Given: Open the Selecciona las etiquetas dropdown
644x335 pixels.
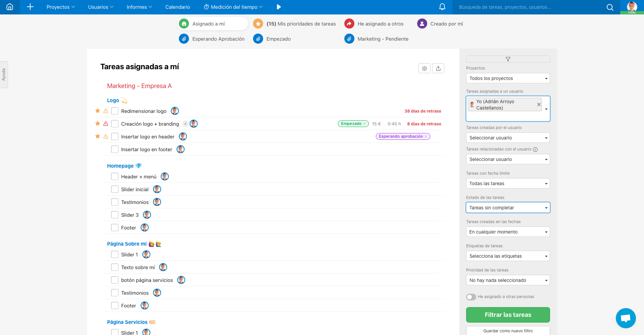Looking at the screenshot, I should coord(508,256).
